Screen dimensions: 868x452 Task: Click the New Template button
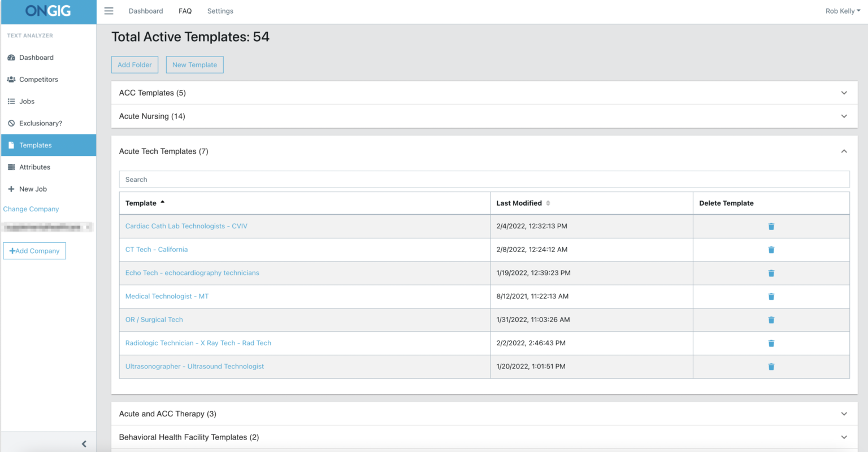tap(194, 64)
